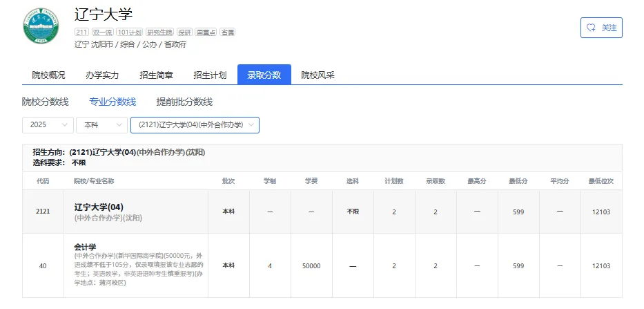Click the 平均分 column header
The width and height of the screenshot is (644, 309).
click(x=560, y=181)
